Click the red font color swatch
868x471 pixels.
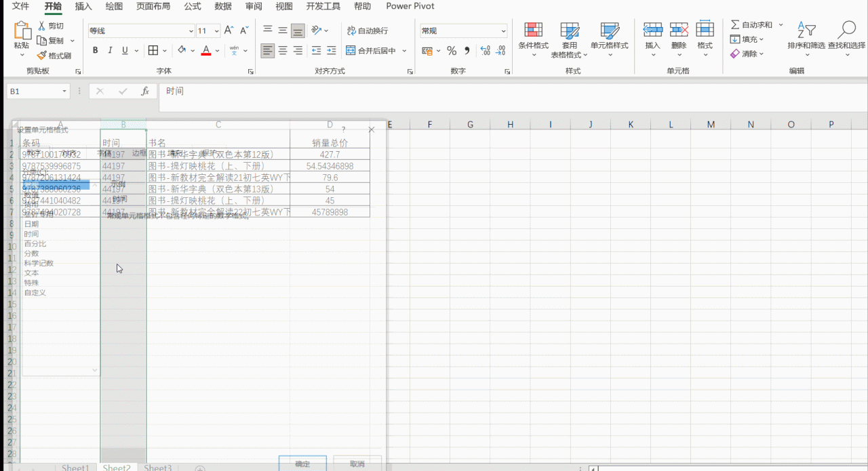pyautogui.click(x=206, y=51)
